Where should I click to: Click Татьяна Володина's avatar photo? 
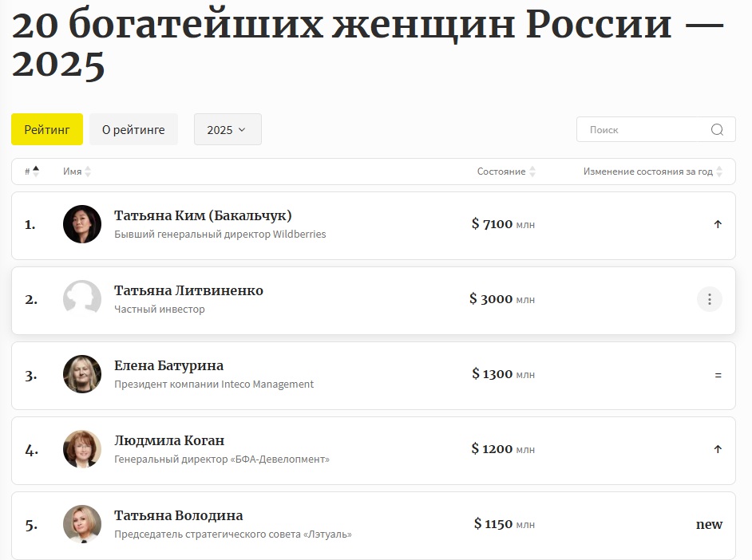(x=82, y=524)
